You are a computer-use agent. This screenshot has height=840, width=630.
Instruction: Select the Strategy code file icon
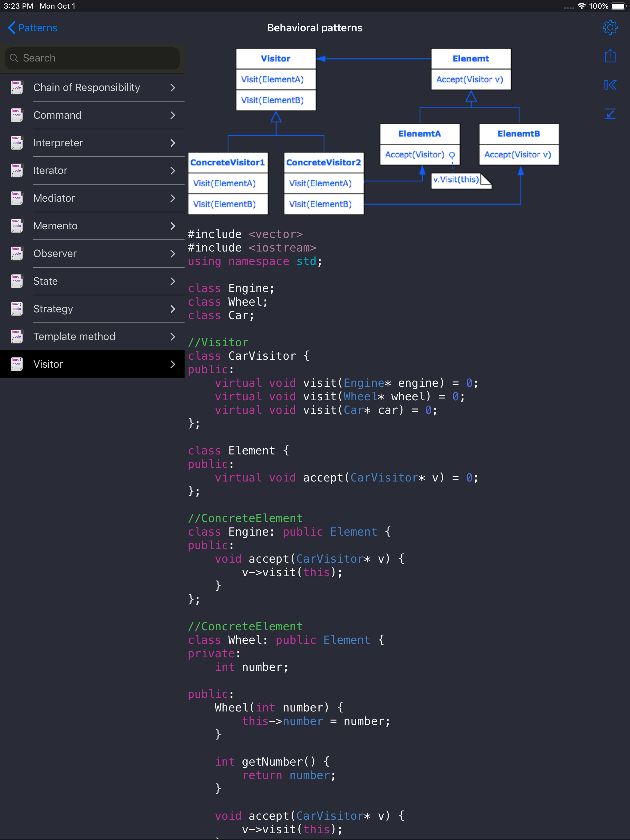(x=16, y=309)
